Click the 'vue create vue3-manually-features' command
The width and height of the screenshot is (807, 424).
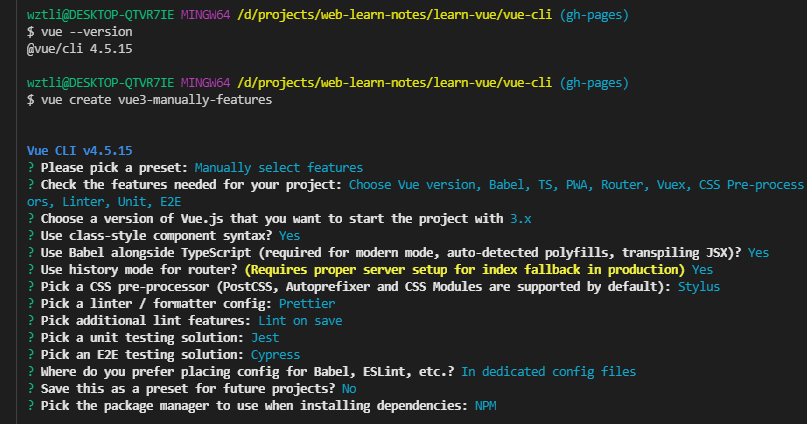(x=156, y=100)
